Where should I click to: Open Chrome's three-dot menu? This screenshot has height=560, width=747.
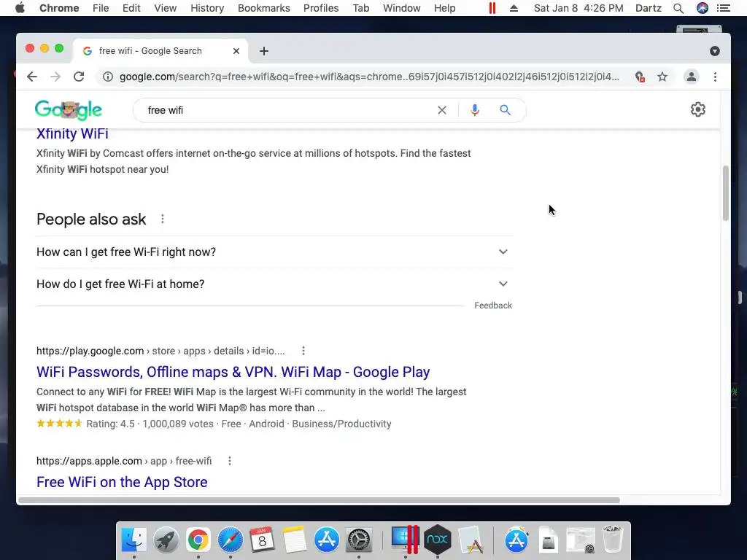pyautogui.click(x=715, y=77)
